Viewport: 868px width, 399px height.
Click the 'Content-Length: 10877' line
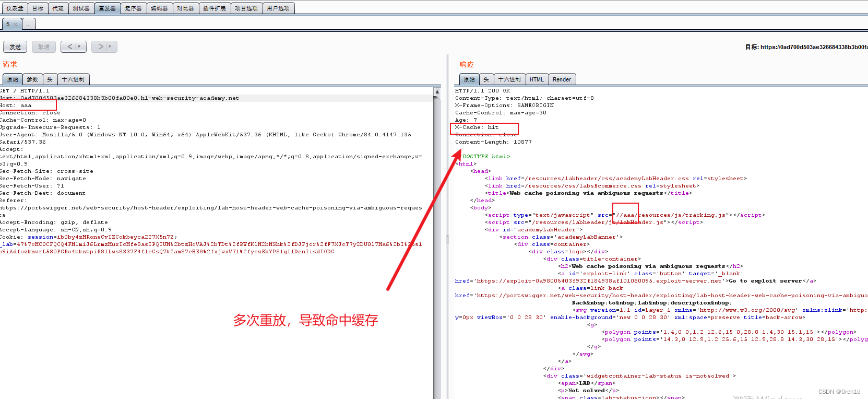pos(494,142)
